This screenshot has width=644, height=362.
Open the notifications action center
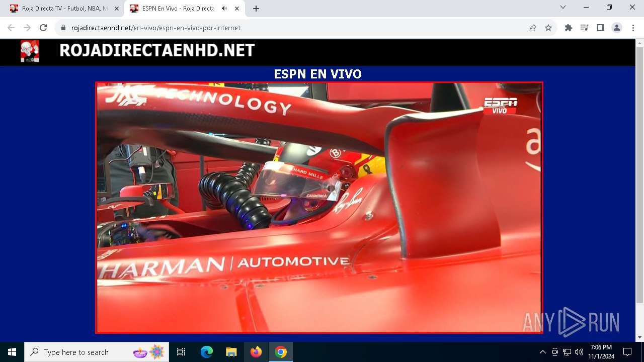coord(627,352)
